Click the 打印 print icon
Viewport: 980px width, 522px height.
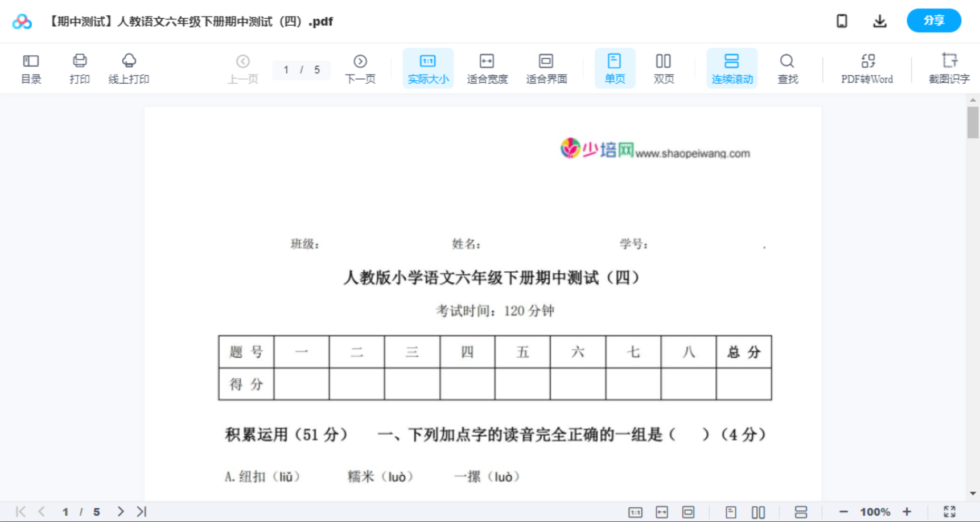pyautogui.click(x=79, y=68)
